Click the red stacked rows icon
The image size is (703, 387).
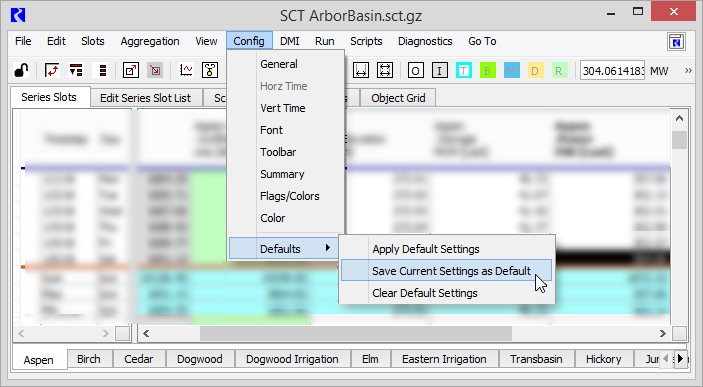(x=103, y=70)
